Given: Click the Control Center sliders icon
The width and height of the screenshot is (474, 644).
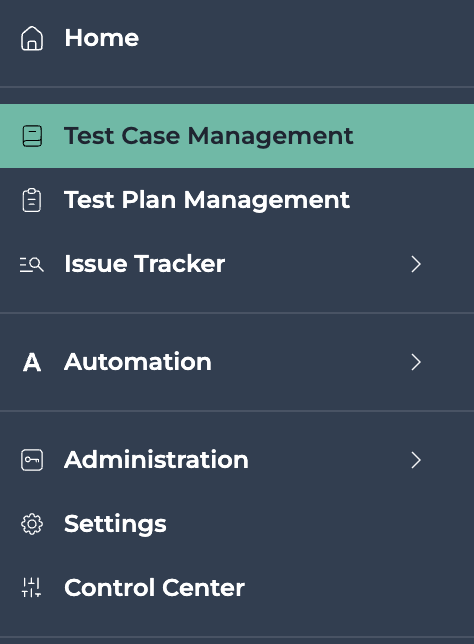Looking at the screenshot, I should [32, 588].
